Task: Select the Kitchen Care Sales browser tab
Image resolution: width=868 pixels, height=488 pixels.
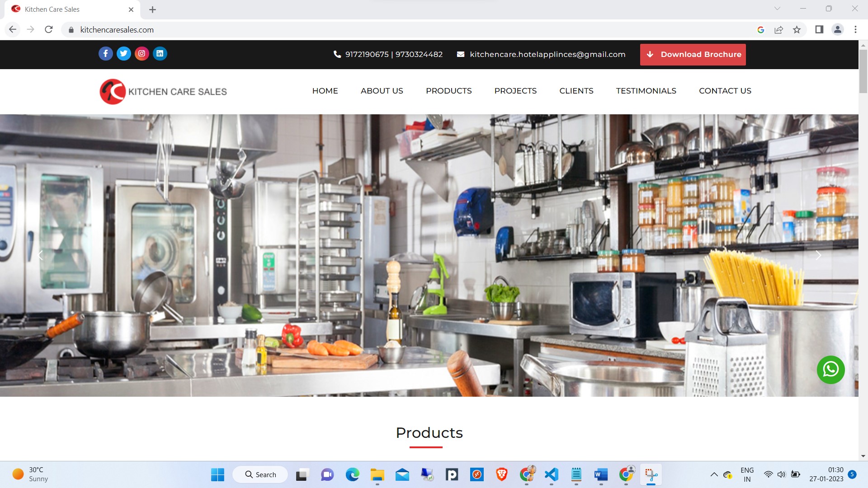Action: [x=72, y=9]
